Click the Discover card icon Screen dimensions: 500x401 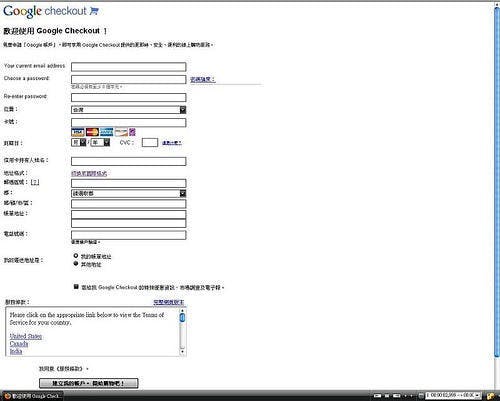click(121, 132)
